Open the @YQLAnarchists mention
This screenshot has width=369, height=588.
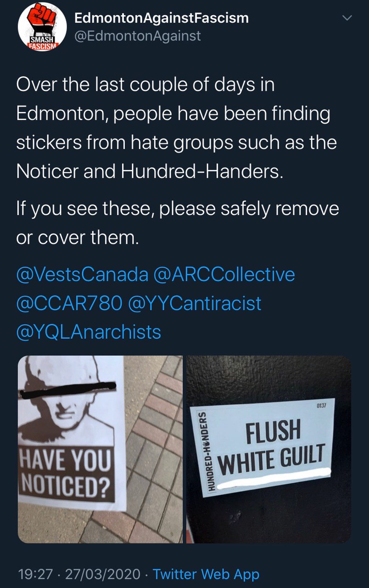coord(89,332)
